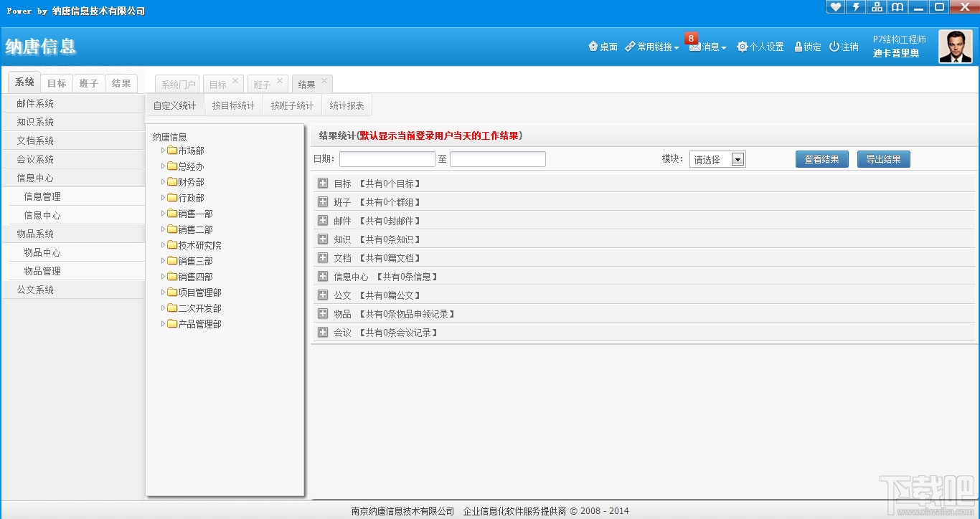Switch to the 自定义统计 tab
The width and height of the screenshot is (980, 519).
pyautogui.click(x=174, y=105)
